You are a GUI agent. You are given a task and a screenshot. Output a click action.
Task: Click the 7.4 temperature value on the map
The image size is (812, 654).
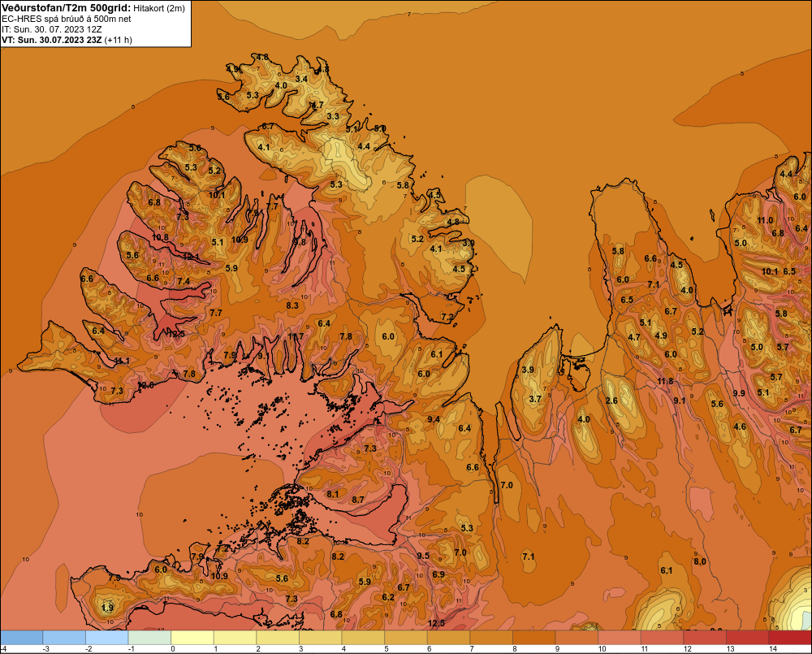(184, 281)
